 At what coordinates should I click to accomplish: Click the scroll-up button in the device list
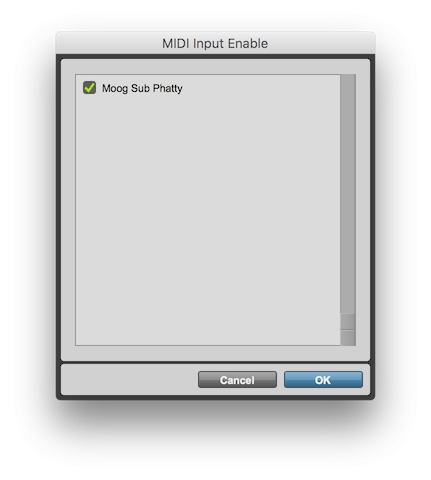pyautogui.click(x=348, y=321)
